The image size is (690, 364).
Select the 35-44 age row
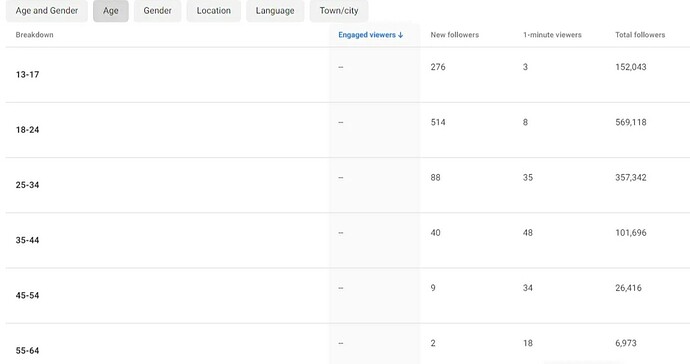tap(348, 240)
